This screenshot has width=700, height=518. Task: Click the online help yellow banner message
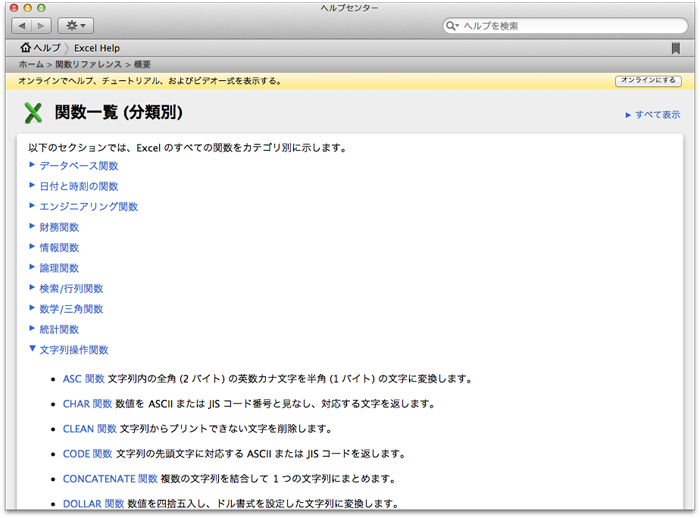[150, 81]
